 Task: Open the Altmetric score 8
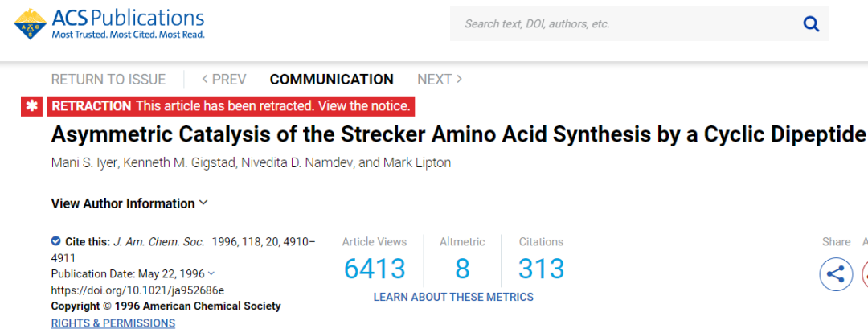462,269
